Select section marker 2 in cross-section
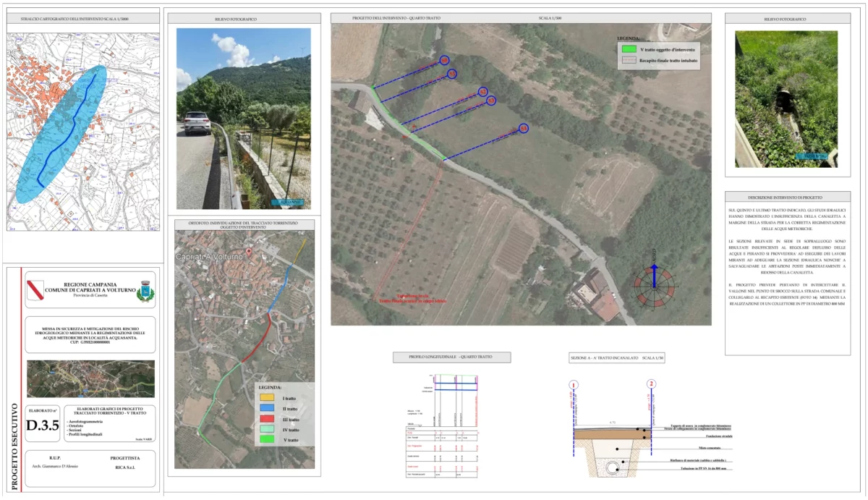 pos(652,384)
